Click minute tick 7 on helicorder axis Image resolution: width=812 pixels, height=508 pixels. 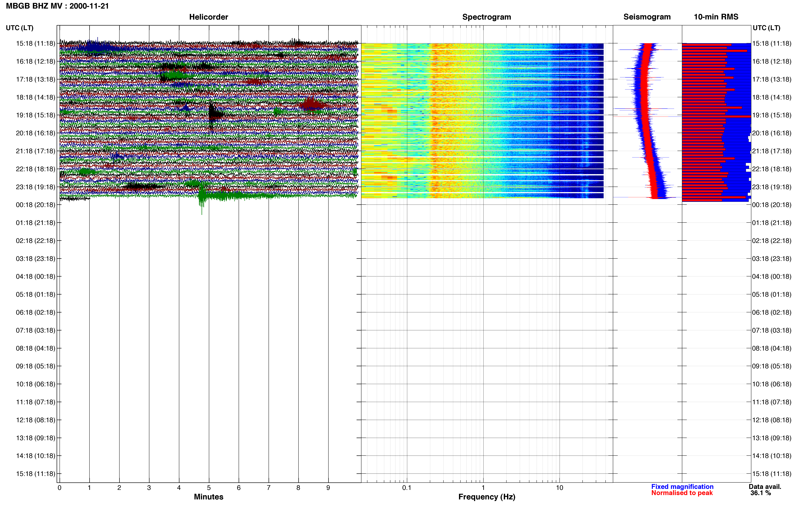tap(269, 487)
